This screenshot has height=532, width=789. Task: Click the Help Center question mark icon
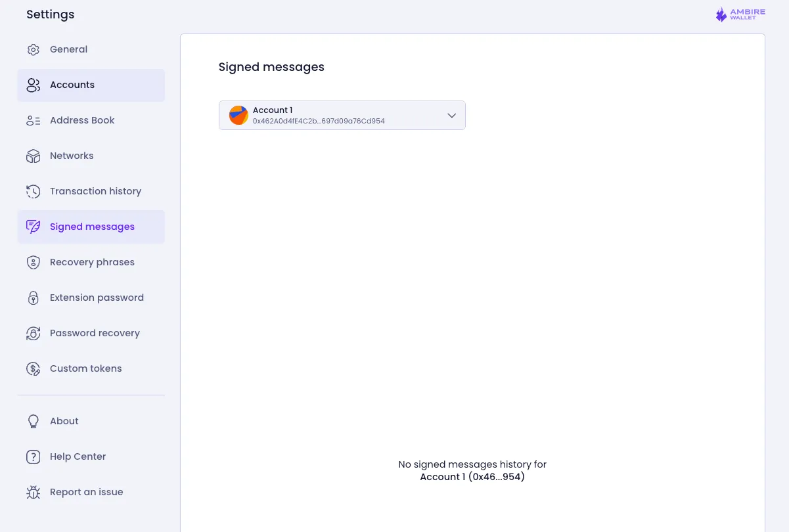tap(33, 456)
